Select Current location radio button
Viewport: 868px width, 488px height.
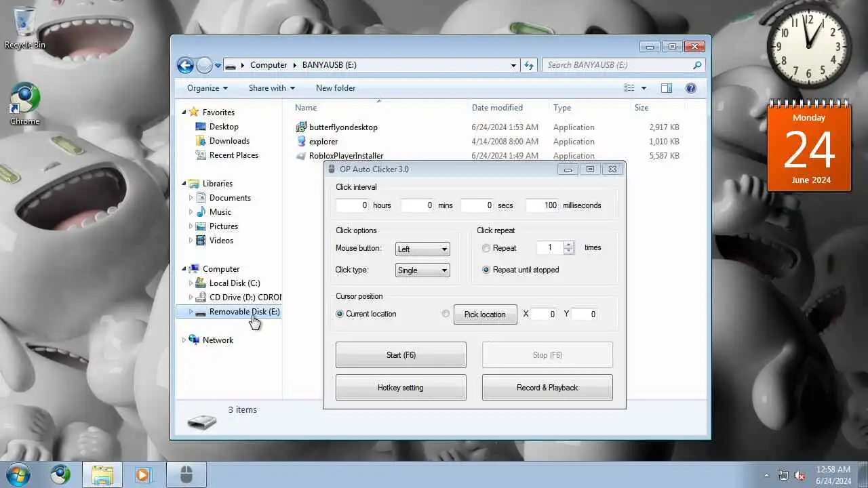[340, 314]
